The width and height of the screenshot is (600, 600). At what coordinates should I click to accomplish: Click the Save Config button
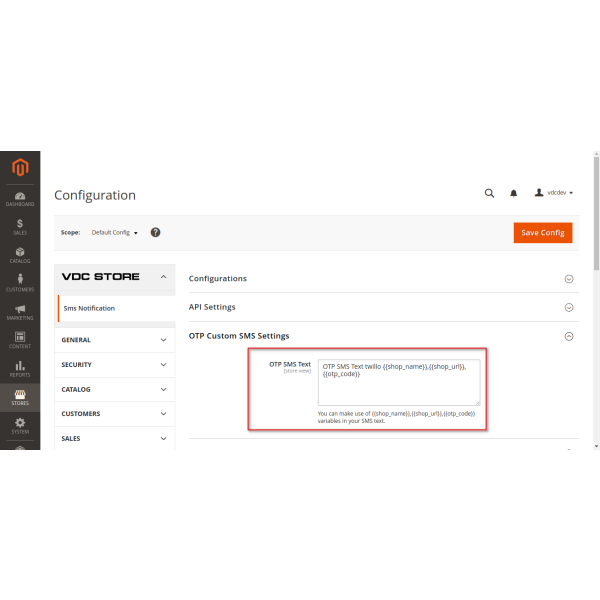pos(543,232)
